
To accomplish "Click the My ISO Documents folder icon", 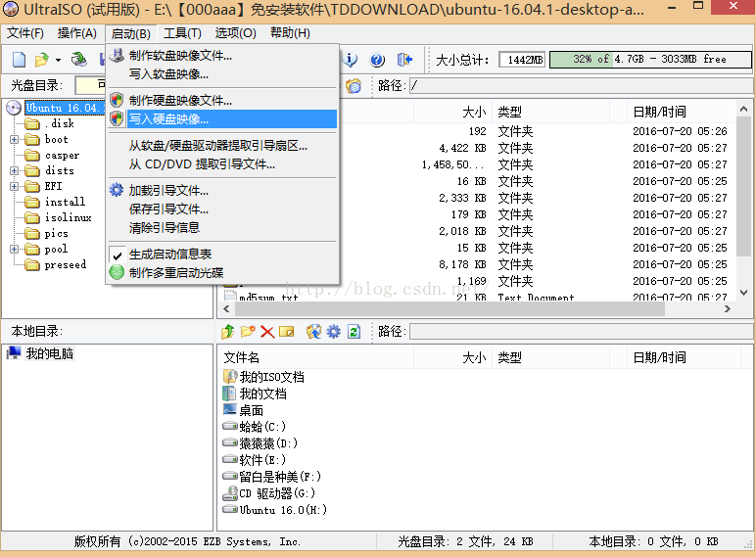I will [x=230, y=376].
